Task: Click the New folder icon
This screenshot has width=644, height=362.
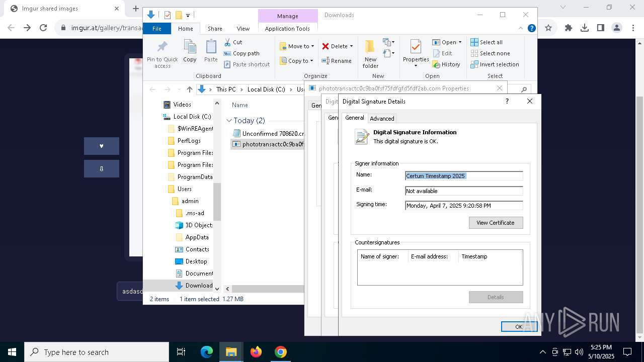Action: point(370,47)
